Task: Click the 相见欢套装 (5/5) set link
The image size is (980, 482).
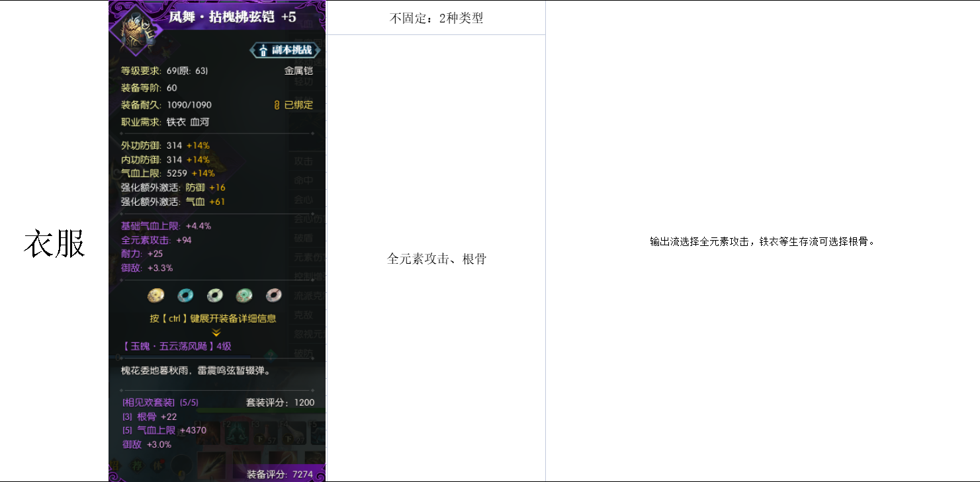Action: click(159, 402)
